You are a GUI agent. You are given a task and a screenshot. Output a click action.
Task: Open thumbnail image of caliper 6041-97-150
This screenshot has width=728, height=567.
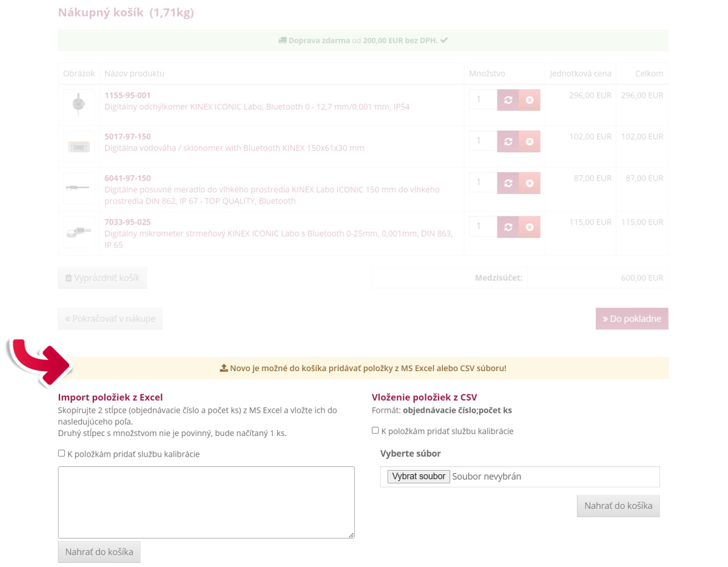coord(78,187)
